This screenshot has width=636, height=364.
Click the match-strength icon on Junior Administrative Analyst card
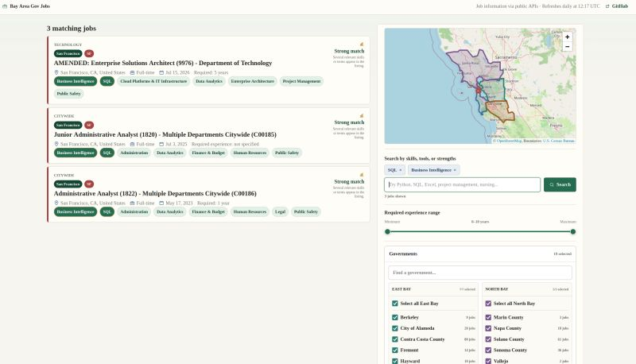(362, 116)
